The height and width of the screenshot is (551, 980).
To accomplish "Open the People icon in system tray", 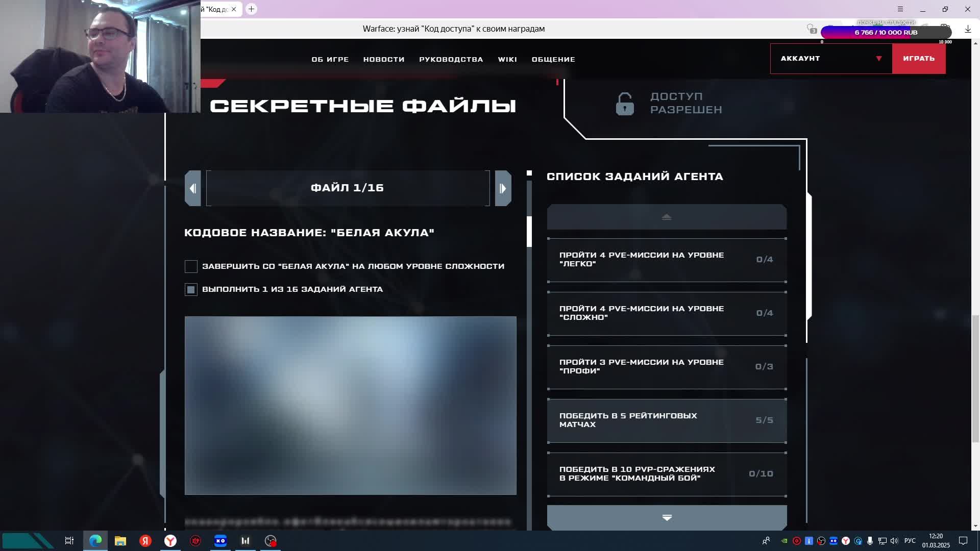I will click(766, 541).
